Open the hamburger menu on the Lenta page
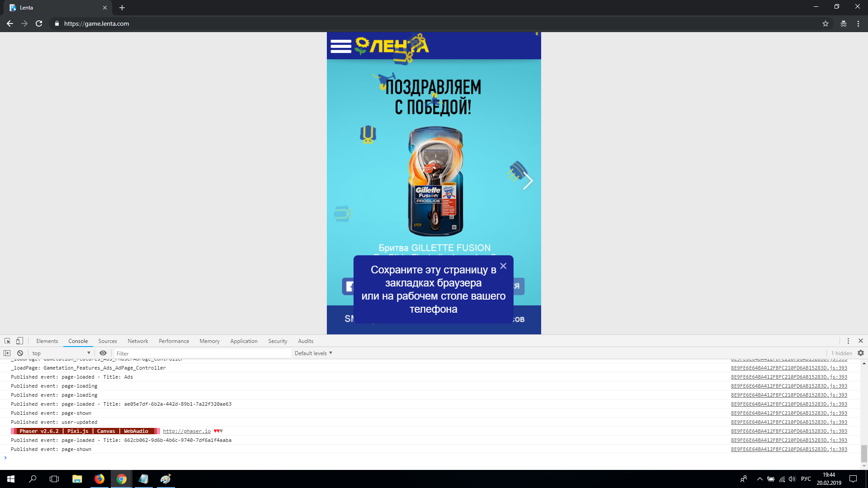This screenshot has width=868, height=488. (341, 46)
